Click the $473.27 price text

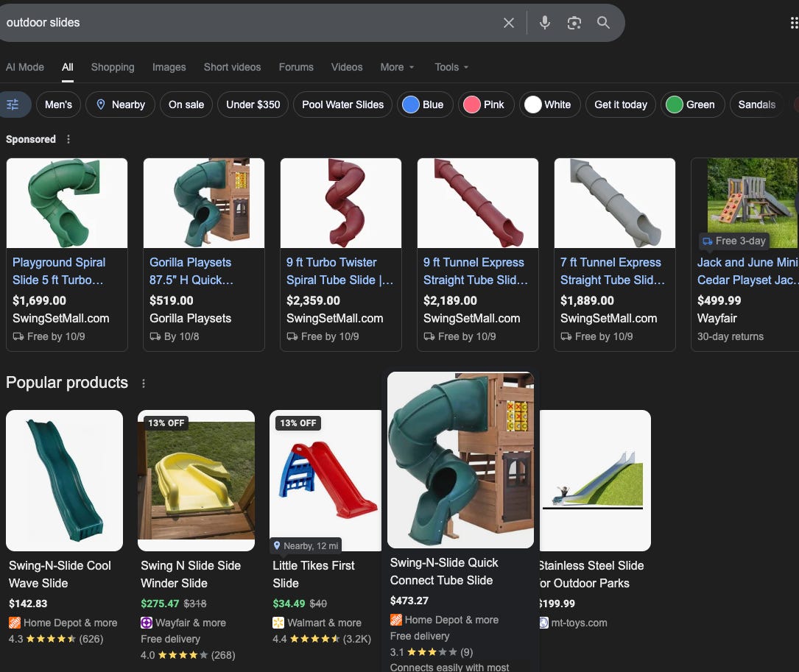click(409, 601)
